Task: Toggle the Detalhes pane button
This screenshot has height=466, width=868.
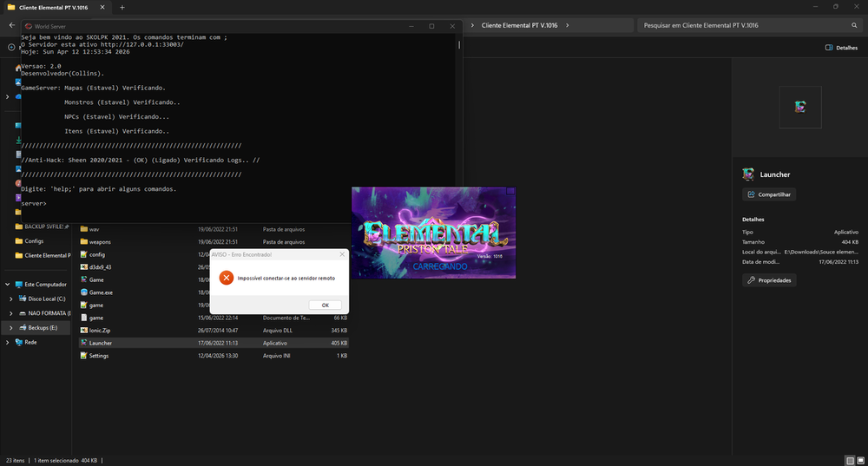Action: point(841,48)
